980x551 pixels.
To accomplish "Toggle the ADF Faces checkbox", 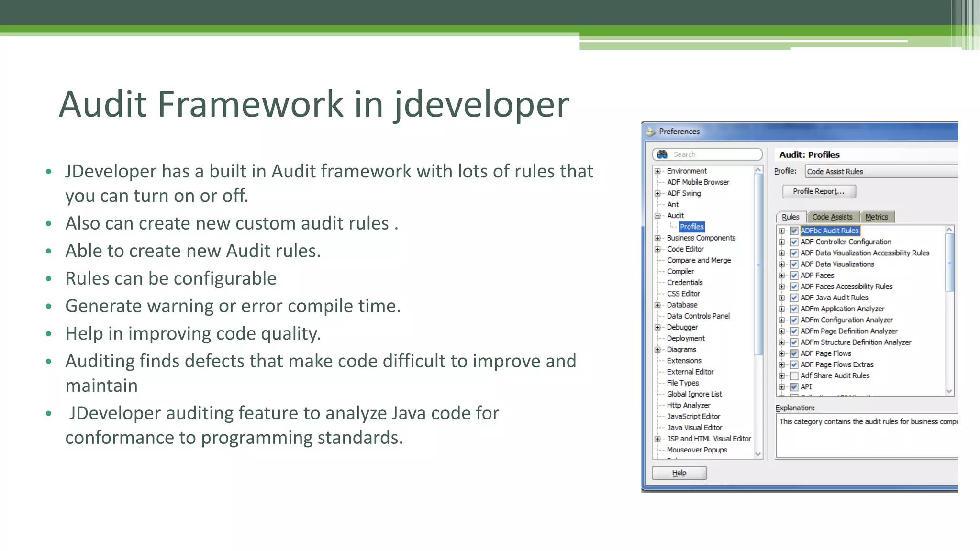I will click(794, 275).
